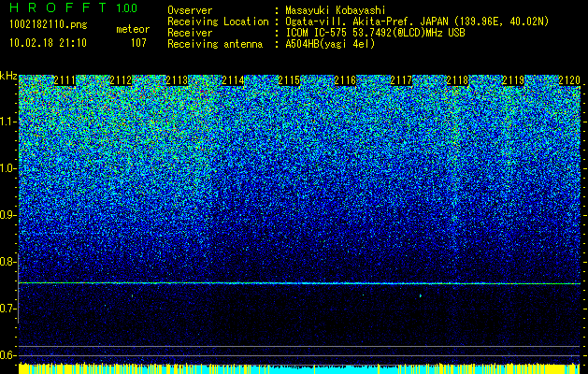Click the HROFFT 1.0.0 title text
The width and height of the screenshot is (588, 374).
pos(74,8)
